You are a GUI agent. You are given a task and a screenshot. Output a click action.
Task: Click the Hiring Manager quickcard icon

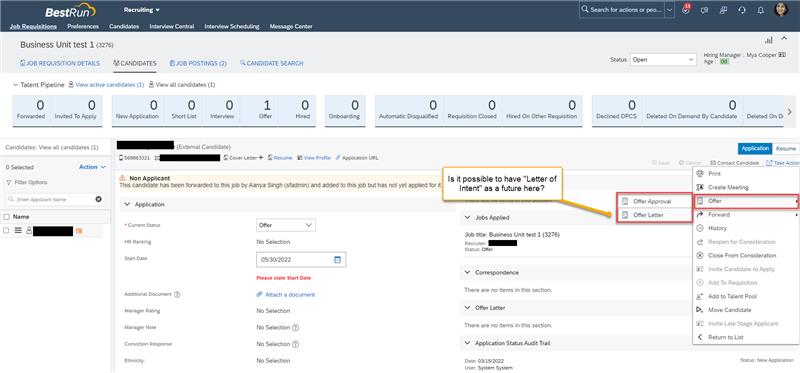coord(782,55)
